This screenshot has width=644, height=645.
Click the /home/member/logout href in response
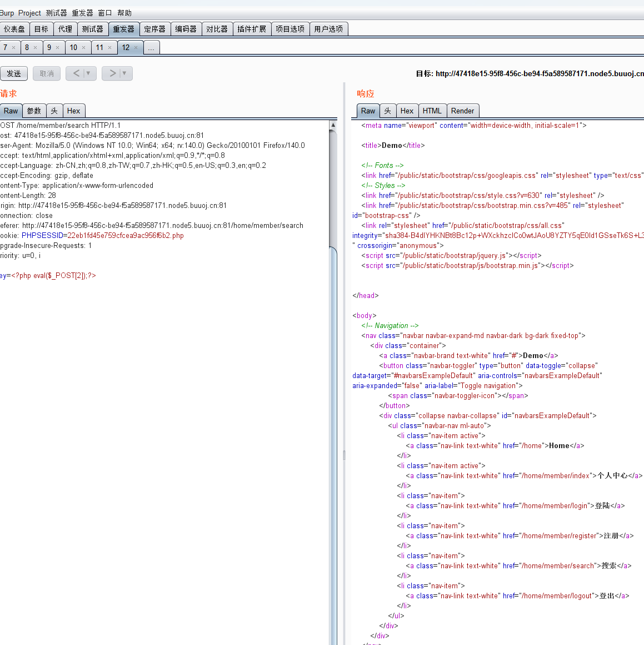click(556, 596)
